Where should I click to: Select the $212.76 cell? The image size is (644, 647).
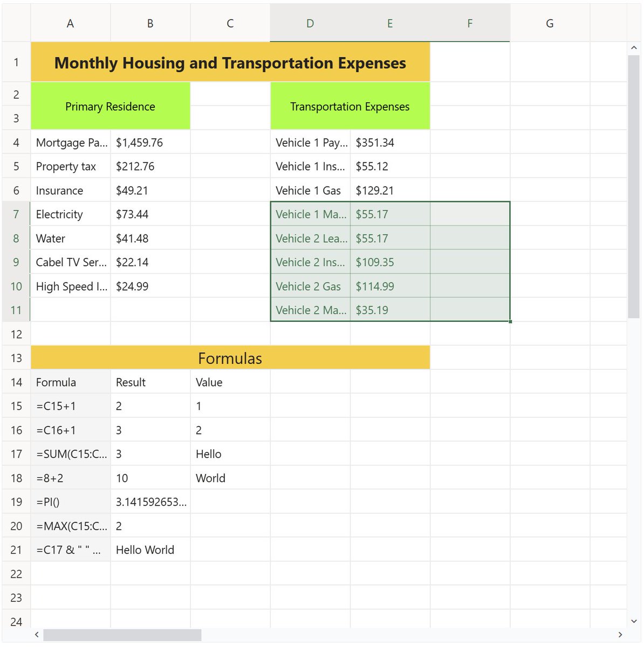pyautogui.click(x=150, y=166)
